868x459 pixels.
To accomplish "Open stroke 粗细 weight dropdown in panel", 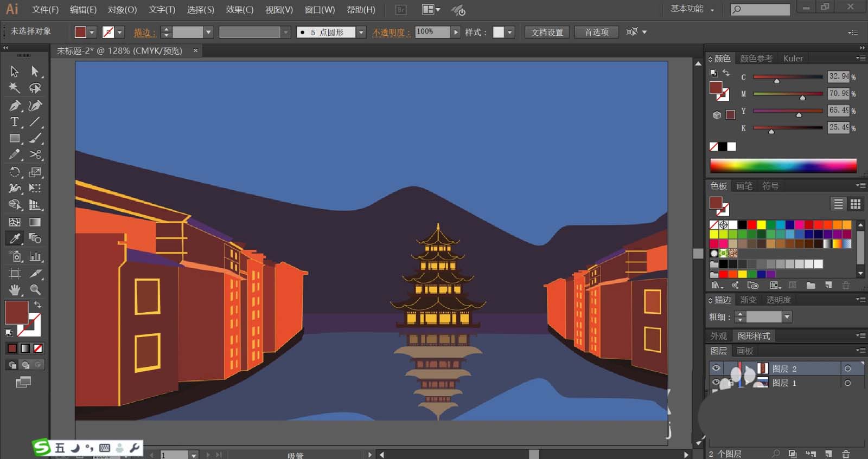I will [787, 316].
